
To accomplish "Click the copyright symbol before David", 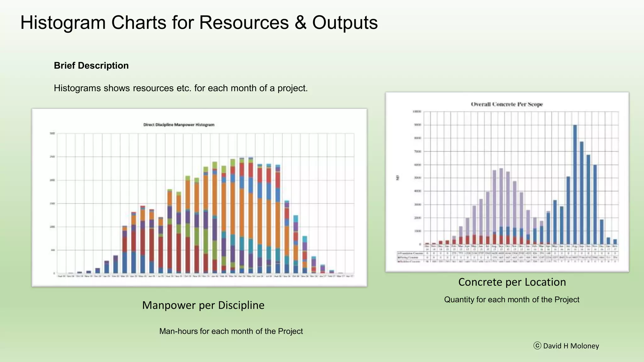I will [x=537, y=346].
